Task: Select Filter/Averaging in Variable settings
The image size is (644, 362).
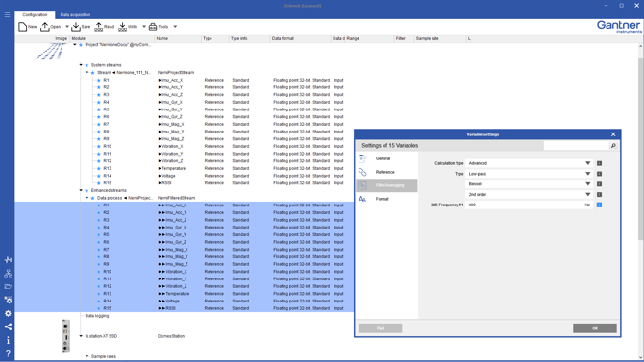Action: point(386,185)
